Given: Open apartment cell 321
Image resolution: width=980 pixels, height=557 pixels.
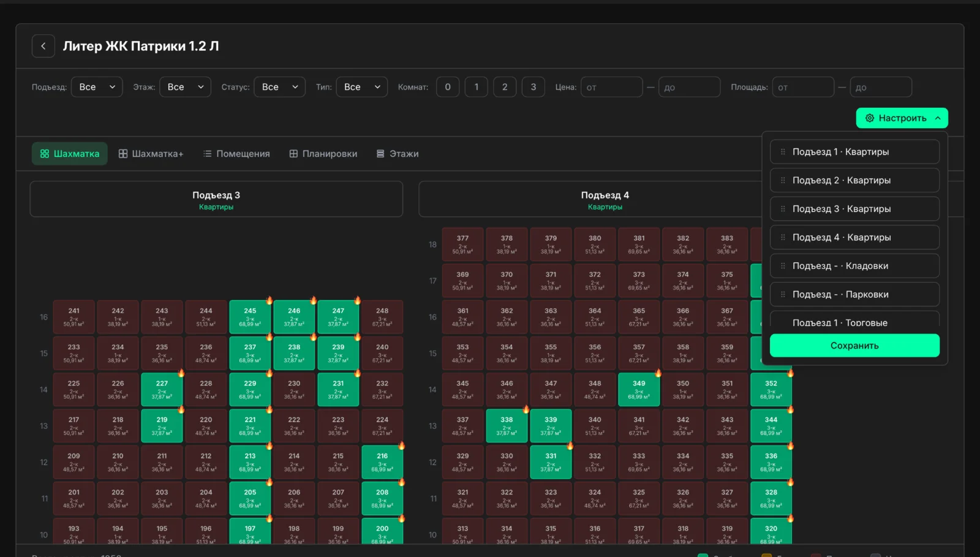Looking at the screenshot, I should pyautogui.click(x=462, y=498).
